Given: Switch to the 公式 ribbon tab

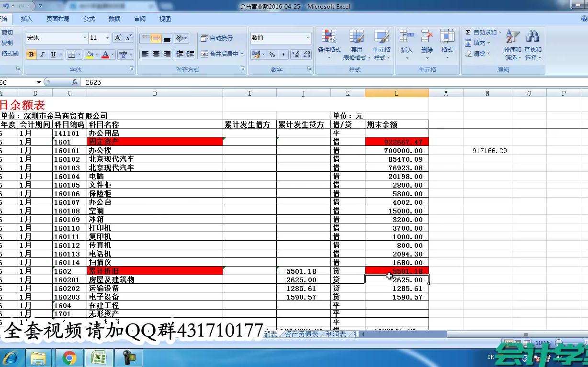Looking at the screenshot, I should [89, 19].
